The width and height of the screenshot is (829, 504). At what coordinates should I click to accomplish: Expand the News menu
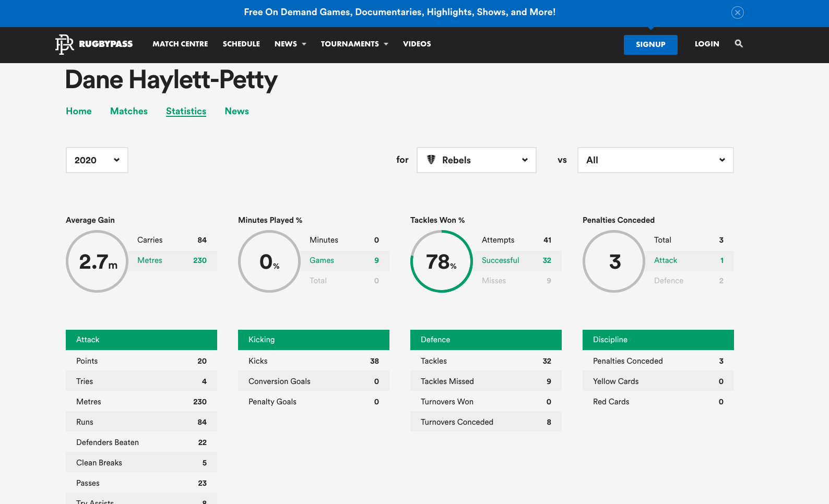[290, 44]
